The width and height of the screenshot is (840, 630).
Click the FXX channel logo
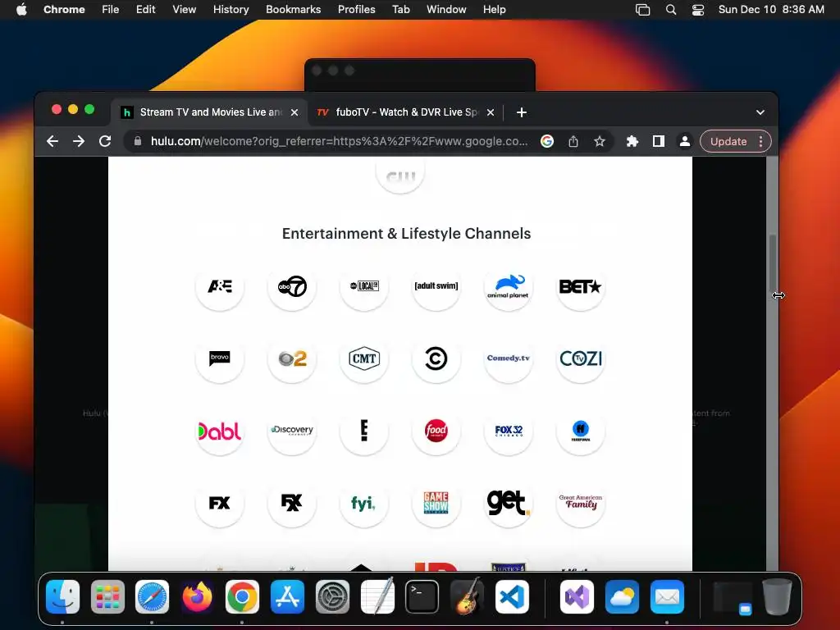click(292, 503)
